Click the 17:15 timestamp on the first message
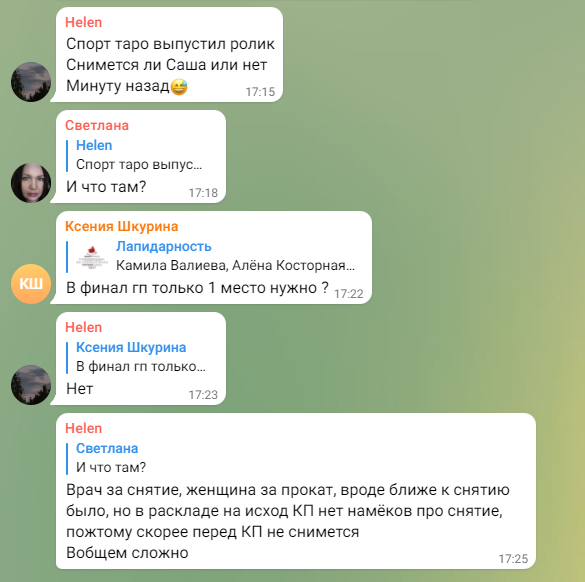585x582 pixels. (260, 92)
